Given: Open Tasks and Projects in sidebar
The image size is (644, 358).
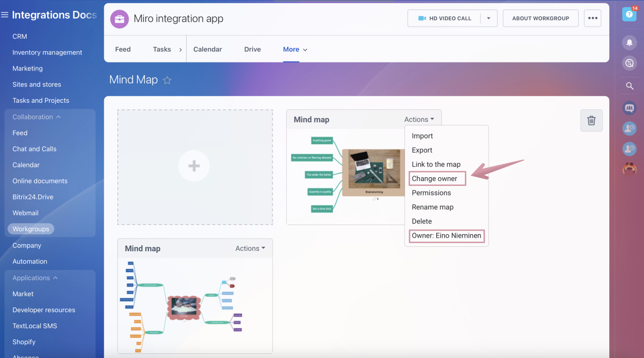Looking at the screenshot, I should tap(41, 101).
